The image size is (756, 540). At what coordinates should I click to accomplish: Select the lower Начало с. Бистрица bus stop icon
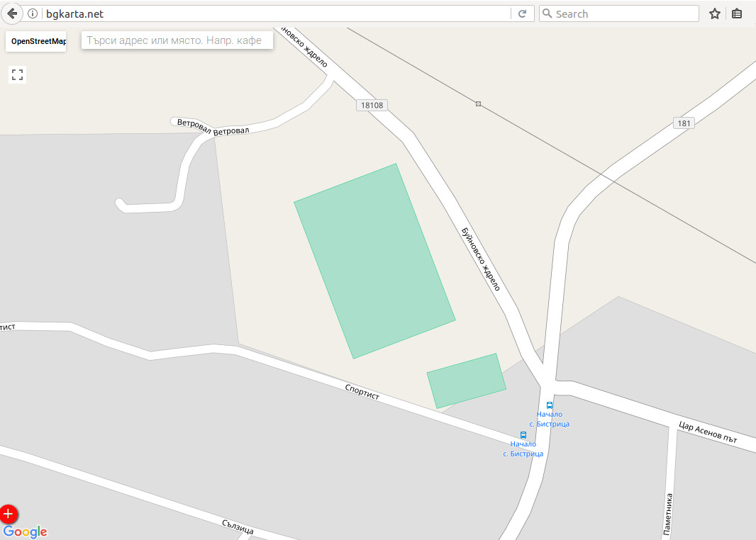[523, 435]
